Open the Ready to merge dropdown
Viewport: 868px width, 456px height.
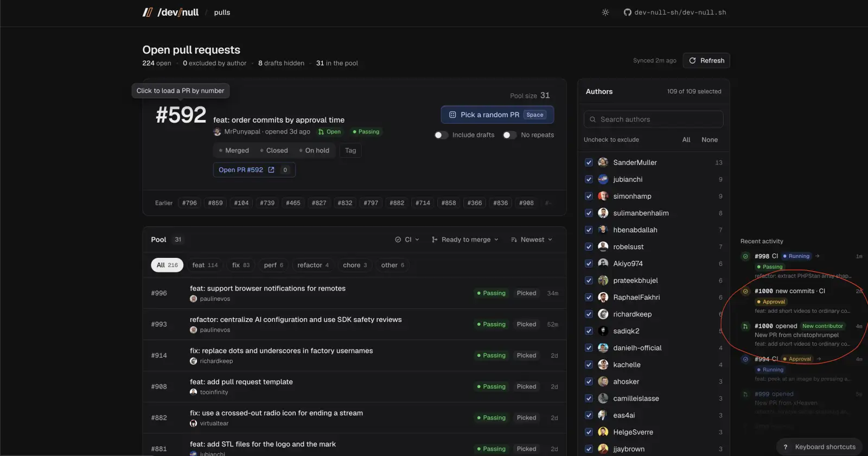pos(465,239)
